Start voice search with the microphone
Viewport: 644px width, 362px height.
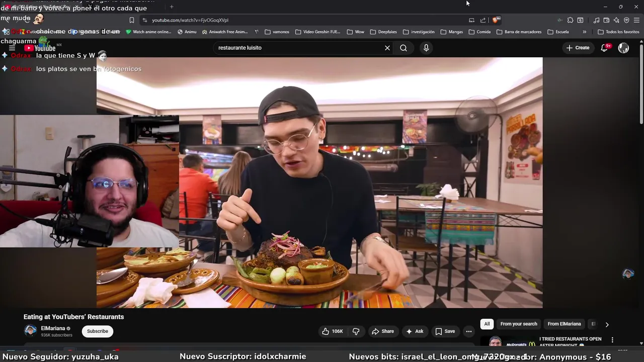tap(426, 48)
